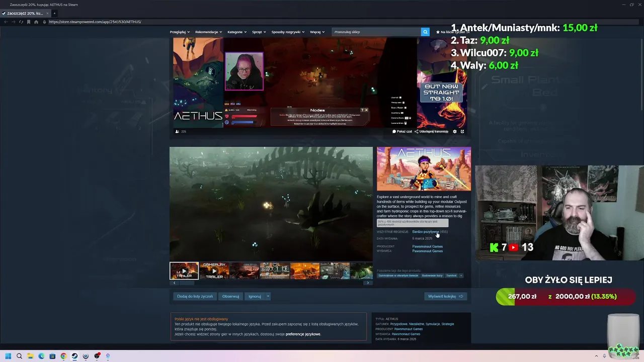The image size is (644, 362).
Task: Reload the Steam store page
Action: (x=21, y=22)
